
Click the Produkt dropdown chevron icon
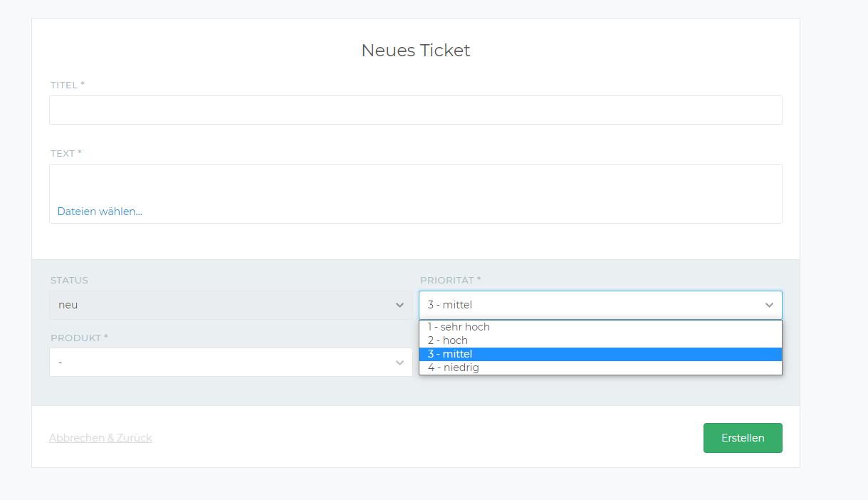point(399,362)
